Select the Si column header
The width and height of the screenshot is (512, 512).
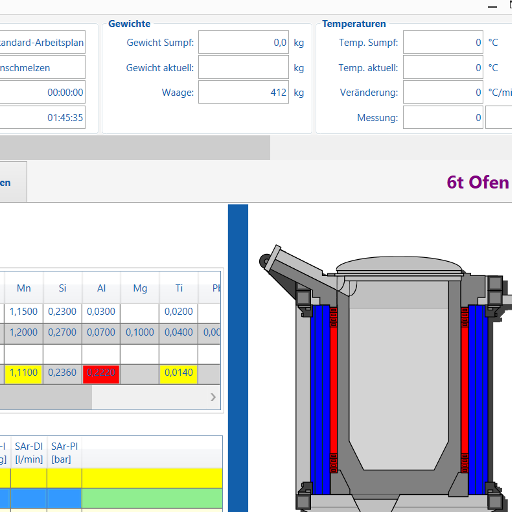tap(62, 288)
